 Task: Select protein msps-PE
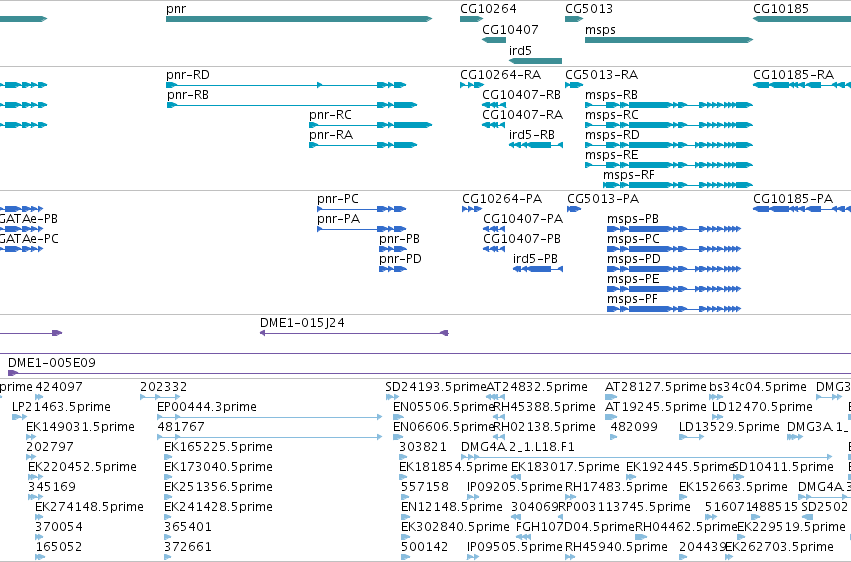click(x=674, y=290)
